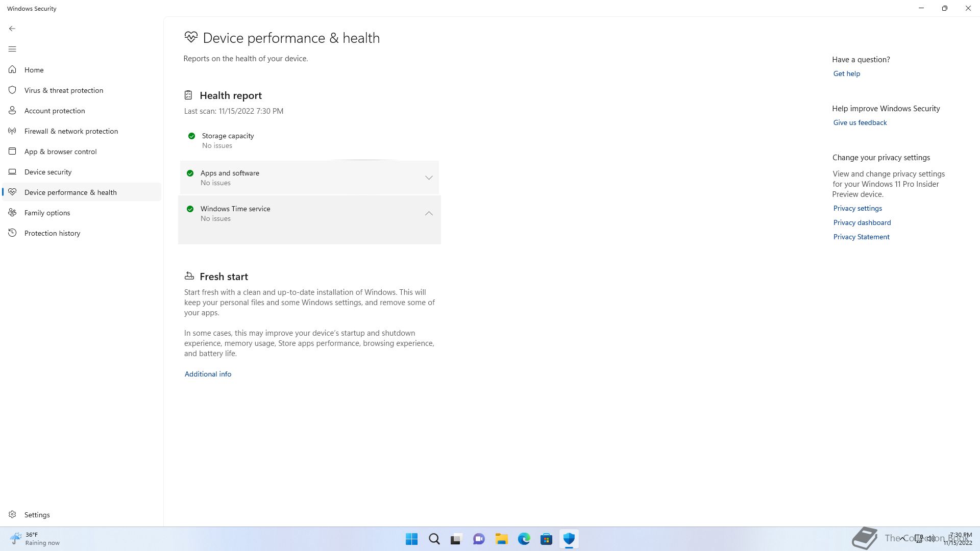The height and width of the screenshot is (551, 980).
Task: Open Task View from taskbar
Action: 456,539
